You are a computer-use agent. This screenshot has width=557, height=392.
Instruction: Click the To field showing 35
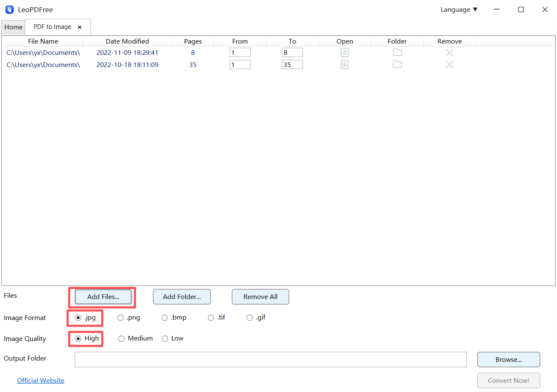pos(292,64)
